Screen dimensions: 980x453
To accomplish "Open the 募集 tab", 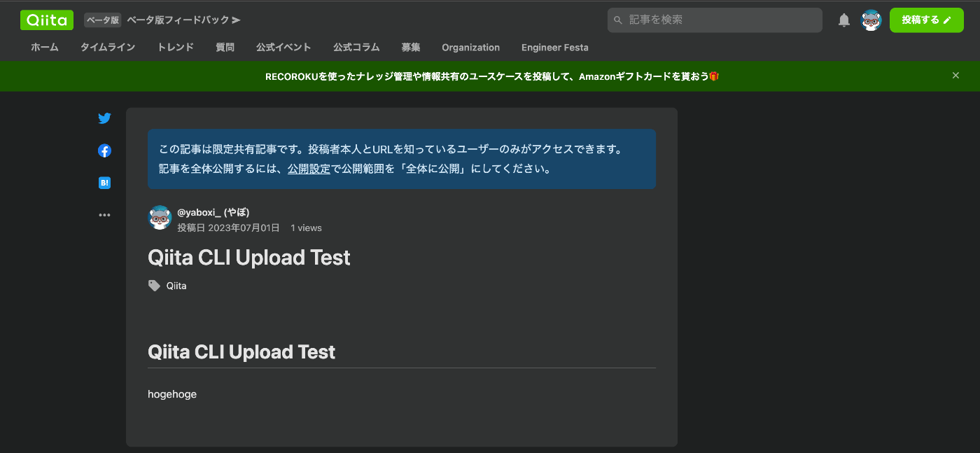I will coord(411,48).
